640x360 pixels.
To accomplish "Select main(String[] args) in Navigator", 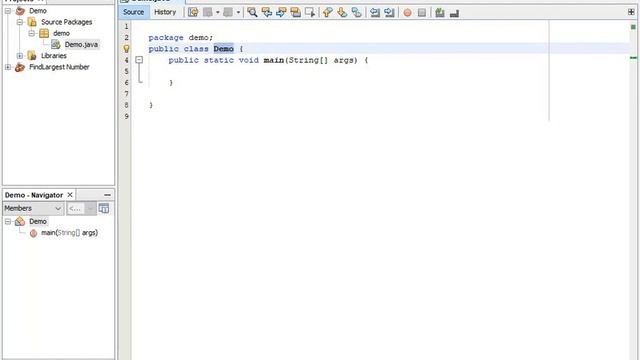I will [69, 233].
